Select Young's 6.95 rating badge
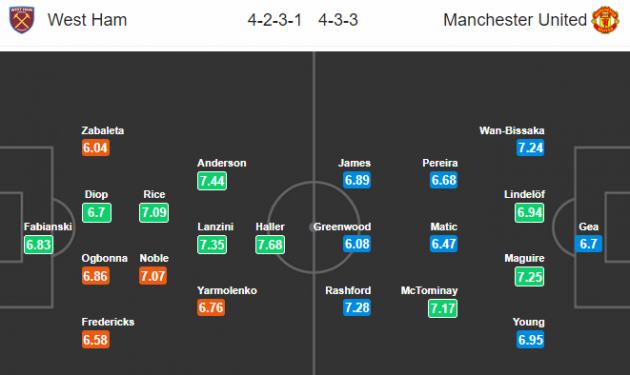 [530, 340]
